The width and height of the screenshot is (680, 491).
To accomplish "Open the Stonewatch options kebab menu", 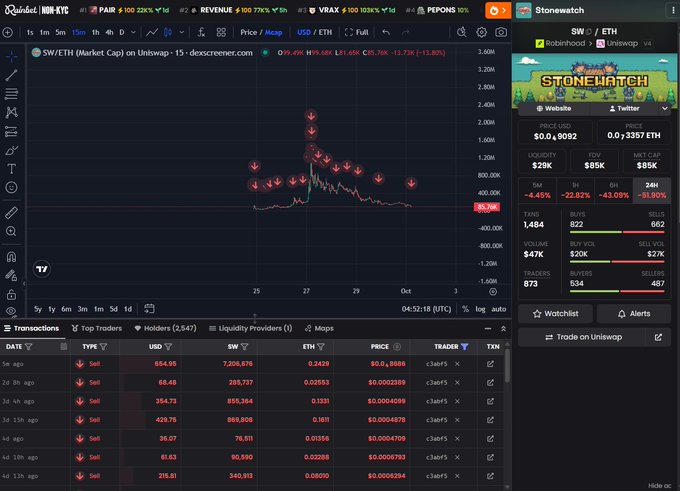I will point(673,10).
